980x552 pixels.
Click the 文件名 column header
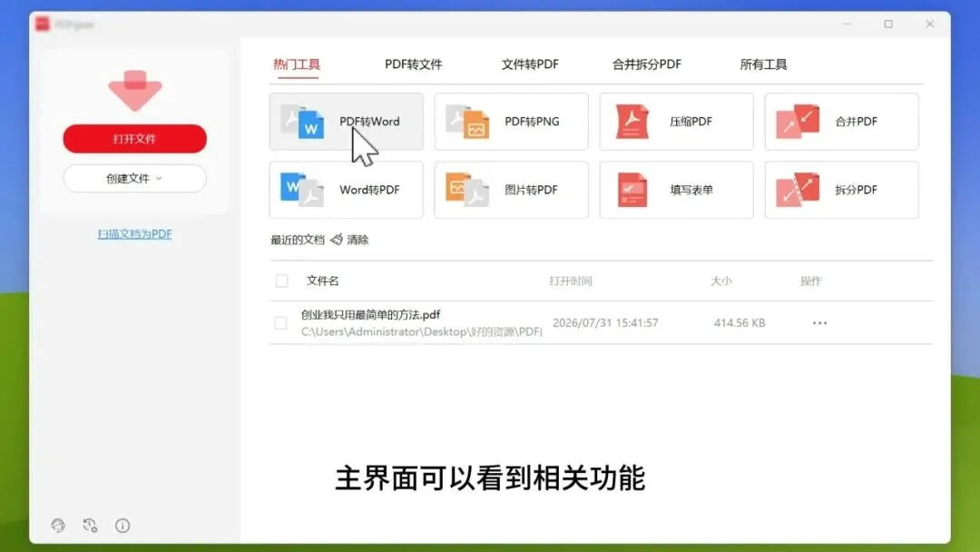click(x=322, y=281)
